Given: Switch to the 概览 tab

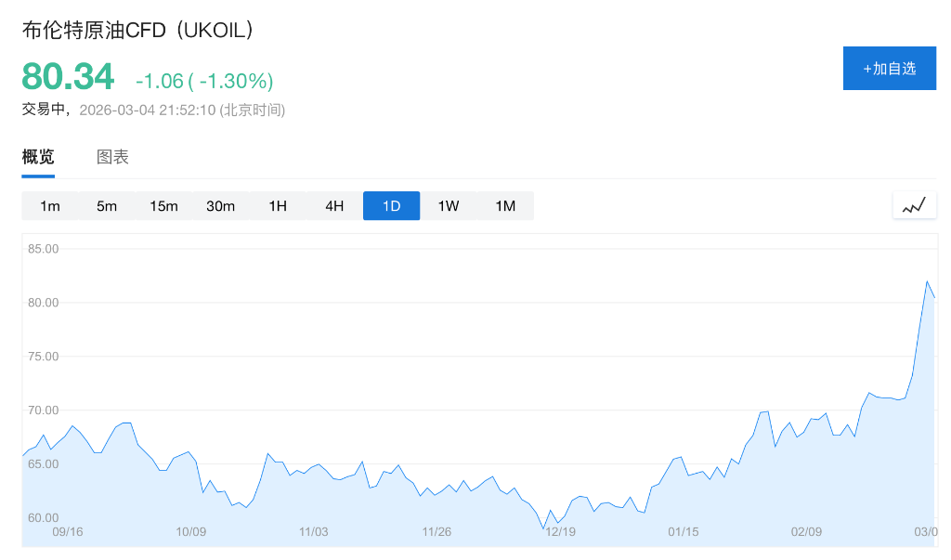Looking at the screenshot, I should (38, 157).
